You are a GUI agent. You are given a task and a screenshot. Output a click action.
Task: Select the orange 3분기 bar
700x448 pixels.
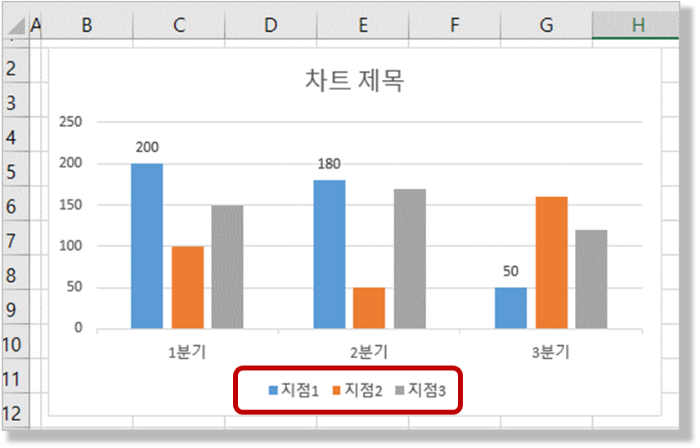click(x=552, y=263)
